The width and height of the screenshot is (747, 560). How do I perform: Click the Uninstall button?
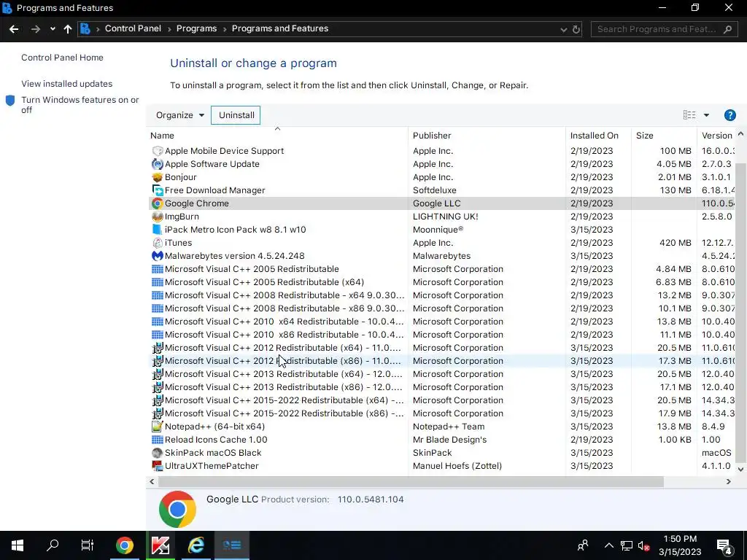coord(236,115)
